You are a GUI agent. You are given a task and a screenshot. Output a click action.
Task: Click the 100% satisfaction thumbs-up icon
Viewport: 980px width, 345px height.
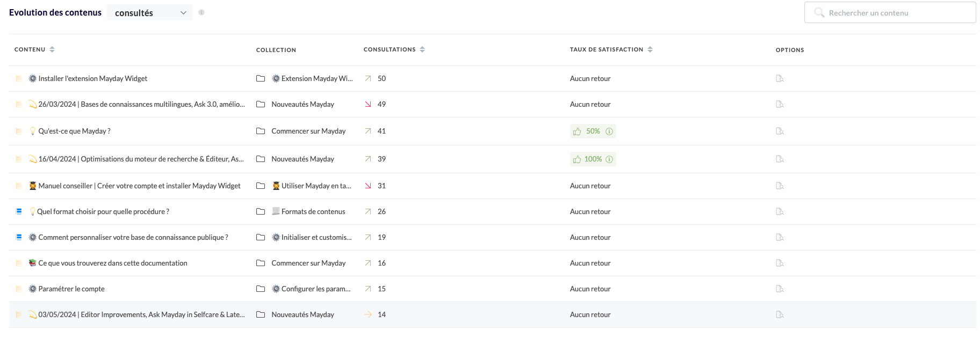[x=577, y=159]
